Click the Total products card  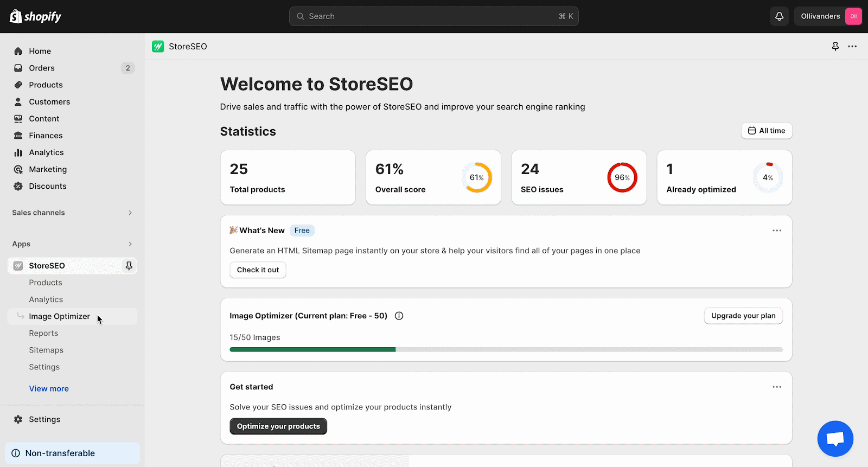click(288, 177)
